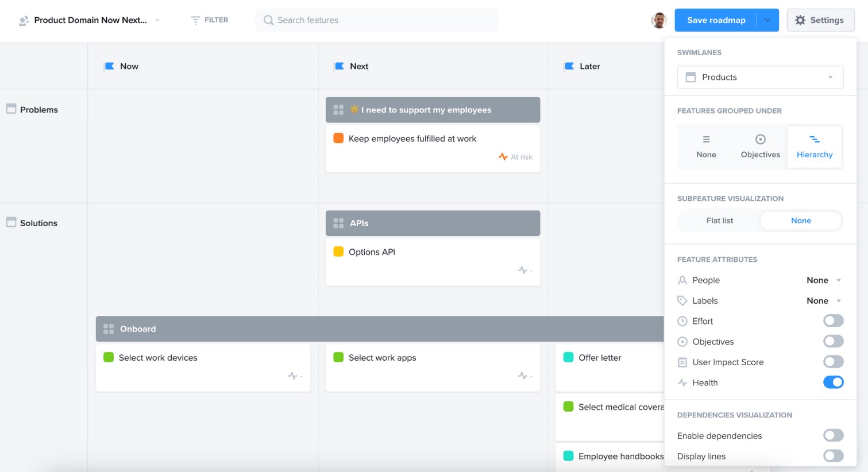Viewport: 868px width, 472px height.
Task: Enable the Objectives attribute toggle
Action: (833, 341)
